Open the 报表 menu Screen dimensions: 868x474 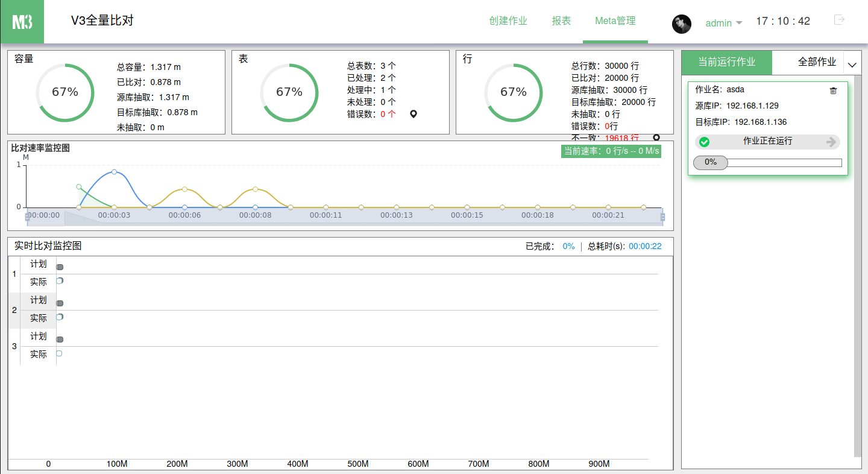(x=561, y=21)
